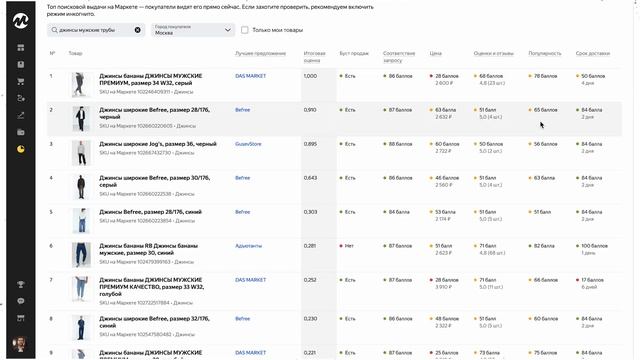Screen dimensions: 640x360
Task: Open the Befree seller link in row 8
Action: [242, 319]
